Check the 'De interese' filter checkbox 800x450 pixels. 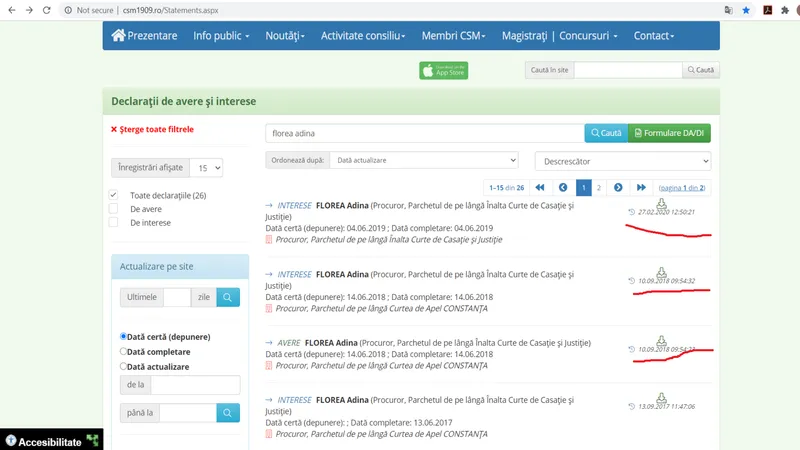click(x=114, y=223)
